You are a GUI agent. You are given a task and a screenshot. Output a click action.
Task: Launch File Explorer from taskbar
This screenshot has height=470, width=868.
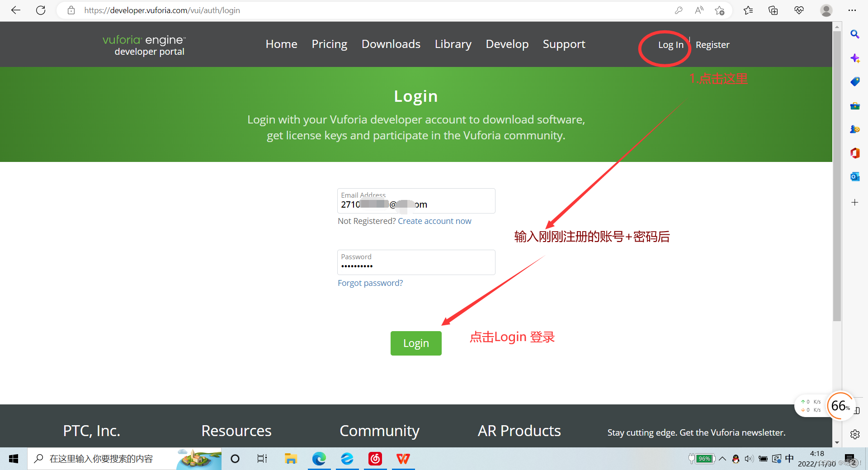click(290, 459)
